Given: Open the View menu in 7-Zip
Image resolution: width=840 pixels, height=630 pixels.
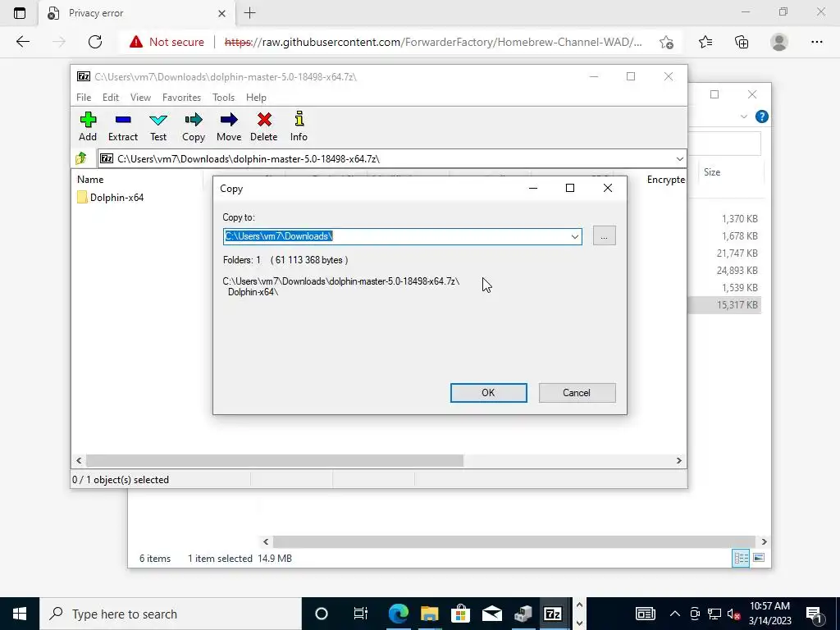Looking at the screenshot, I should pos(140,98).
